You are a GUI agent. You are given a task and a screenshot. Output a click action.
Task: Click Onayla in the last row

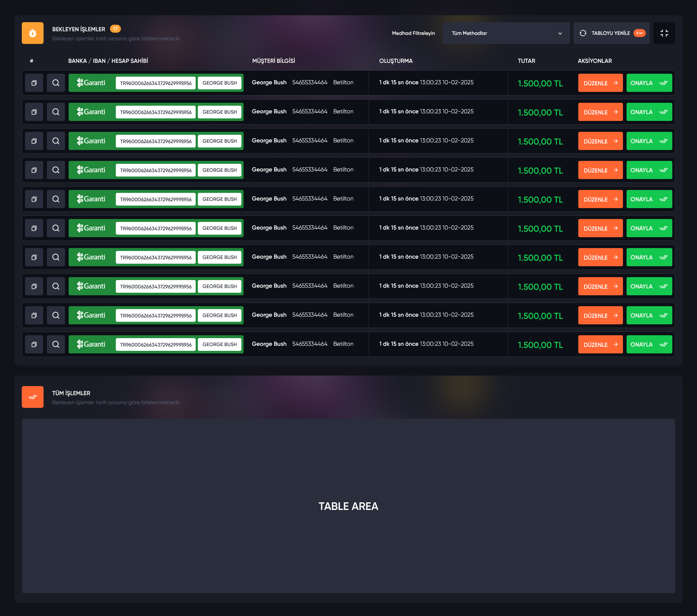649,344
